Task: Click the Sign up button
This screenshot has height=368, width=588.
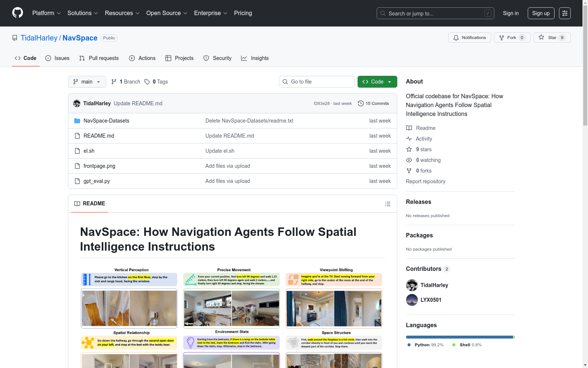Action: tap(541, 13)
